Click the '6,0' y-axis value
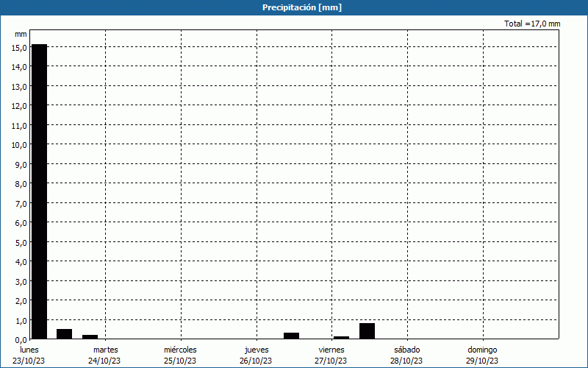The image size is (588, 368). click(x=21, y=223)
